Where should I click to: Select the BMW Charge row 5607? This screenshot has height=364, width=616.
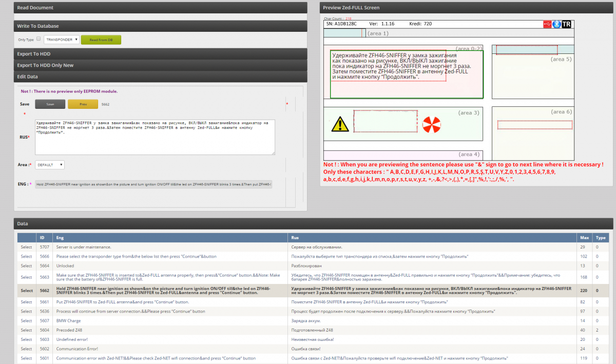[26, 320]
